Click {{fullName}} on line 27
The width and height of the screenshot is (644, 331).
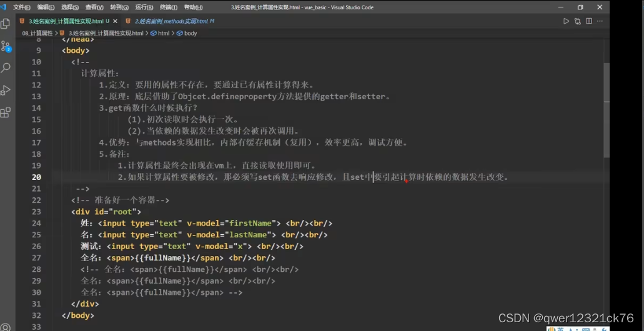[x=163, y=257]
